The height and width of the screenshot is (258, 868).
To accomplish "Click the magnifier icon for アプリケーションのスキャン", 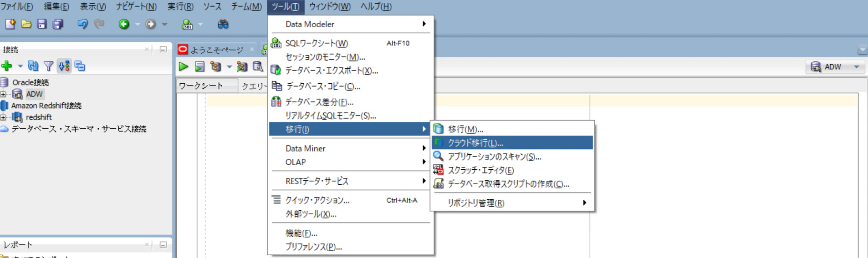I will pos(438,157).
